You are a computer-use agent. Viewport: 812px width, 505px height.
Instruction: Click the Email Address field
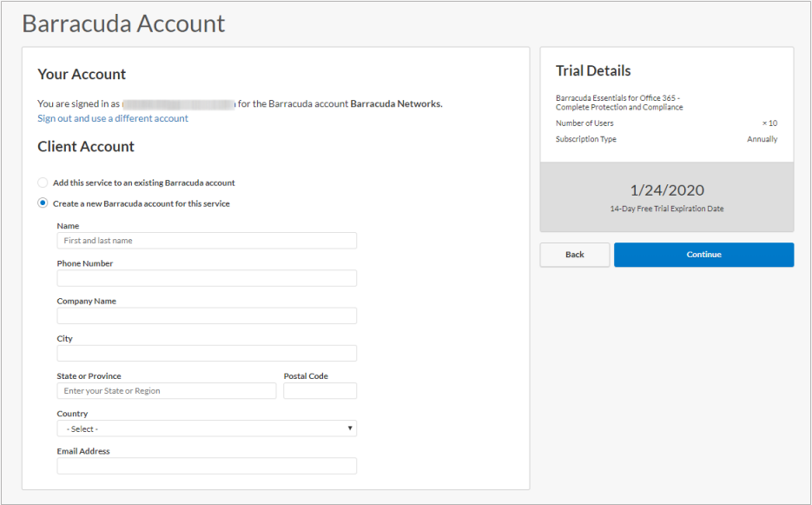click(x=207, y=466)
